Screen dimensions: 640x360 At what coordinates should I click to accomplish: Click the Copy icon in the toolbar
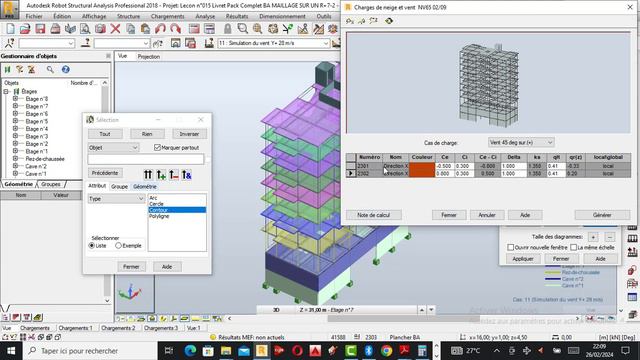tap(131, 29)
